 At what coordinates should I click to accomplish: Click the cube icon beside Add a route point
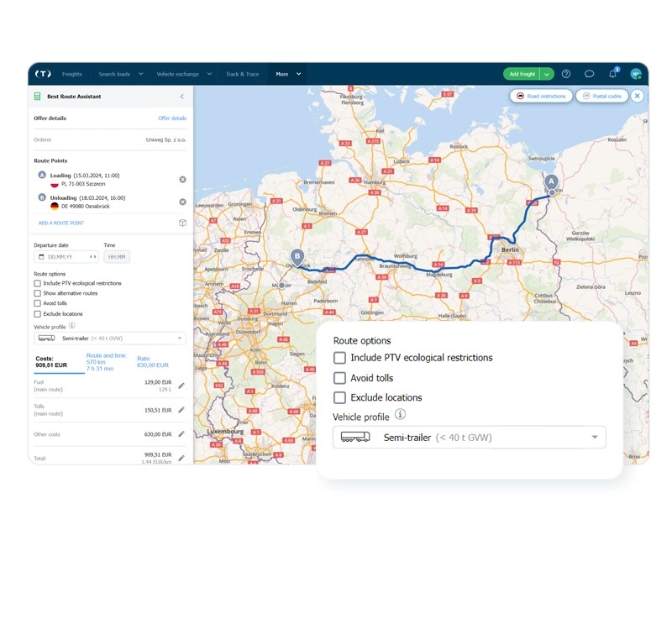pyautogui.click(x=182, y=223)
